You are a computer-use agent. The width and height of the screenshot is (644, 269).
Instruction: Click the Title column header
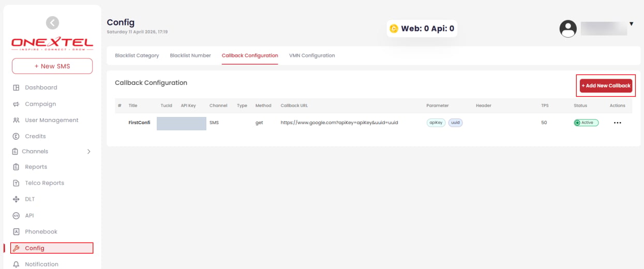133,106
